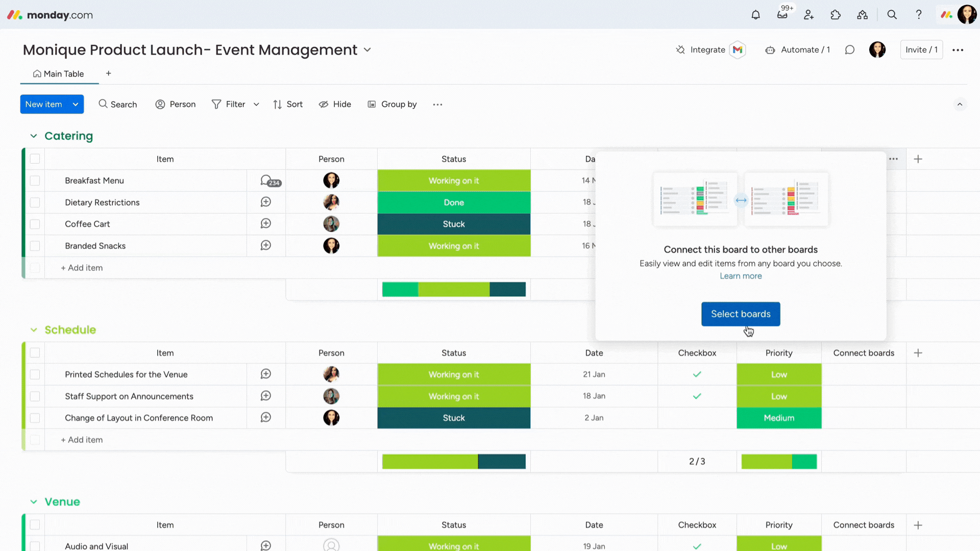Click the Invite / 1 button

(921, 49)
